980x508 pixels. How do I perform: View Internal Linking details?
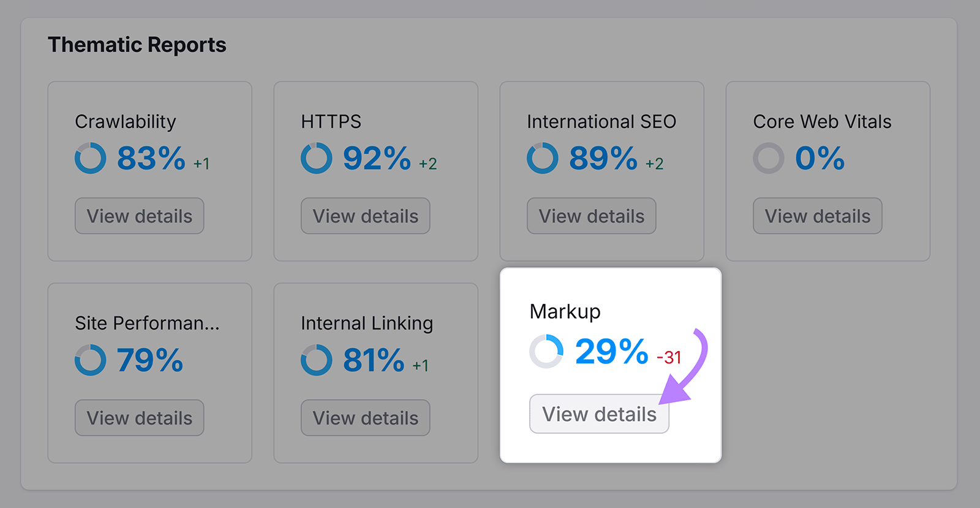(365, 418)
